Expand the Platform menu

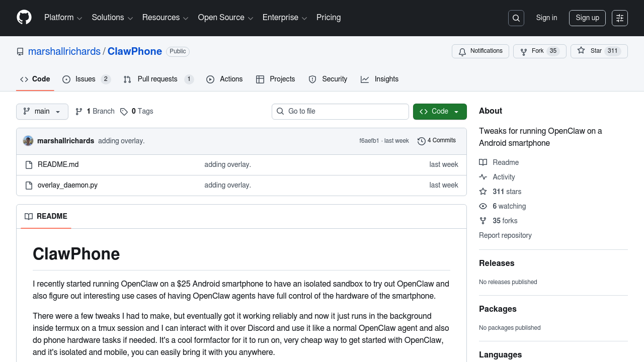63,18
